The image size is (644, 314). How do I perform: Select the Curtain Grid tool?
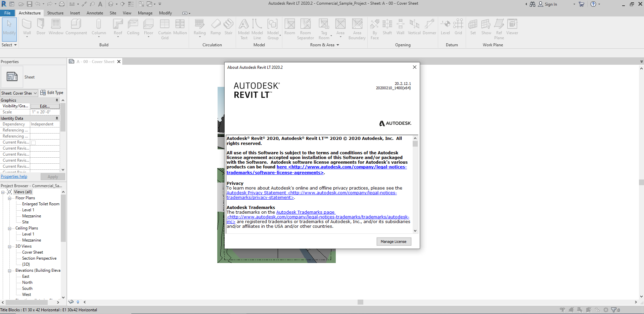pyautogui.click(x=165, y=29)
